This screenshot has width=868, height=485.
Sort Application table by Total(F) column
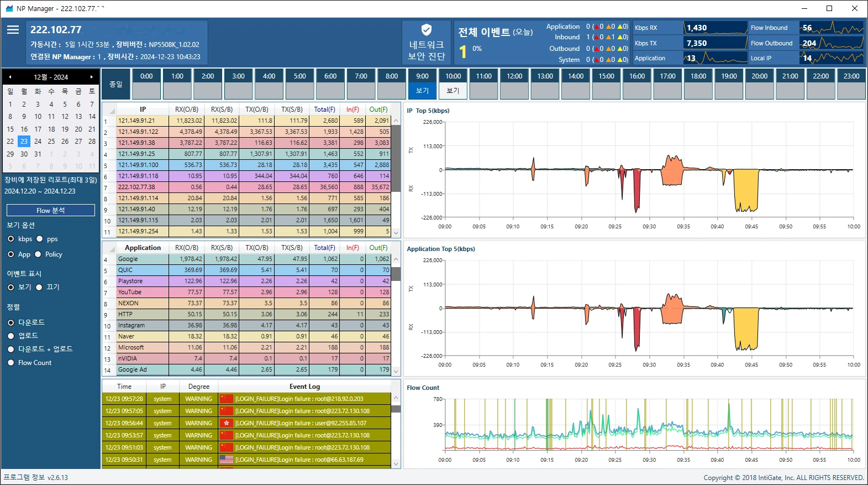tap(324, 248)
